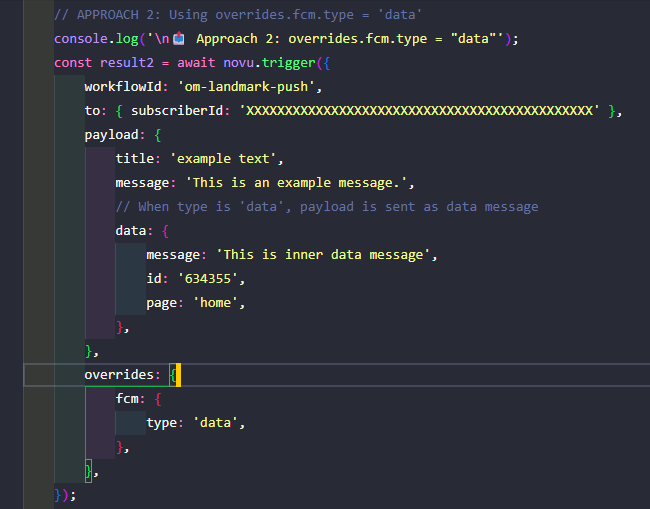The image size is (650, 509).
Task: Click the mailbox emoji in the log string
Action: (x=179, y=39)
